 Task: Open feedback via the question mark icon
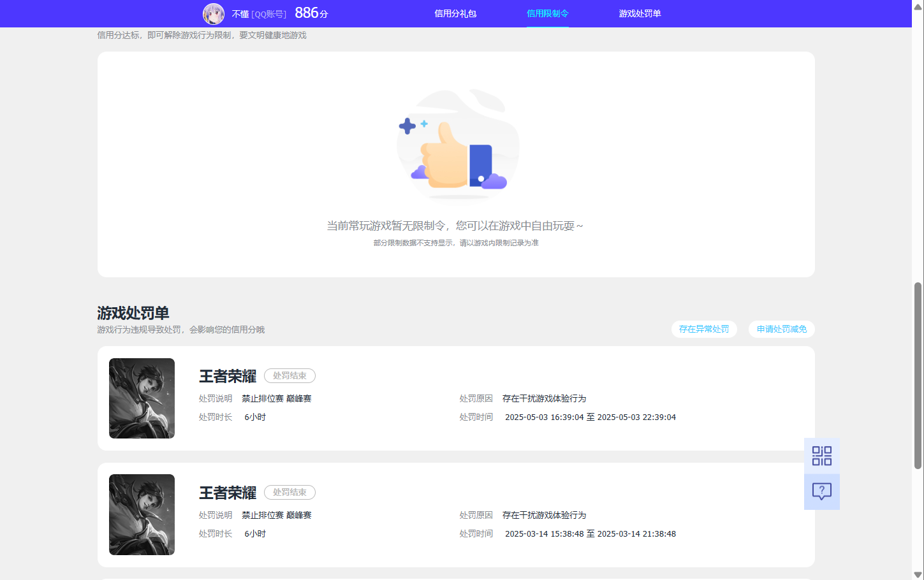click(x=822, y=490)
